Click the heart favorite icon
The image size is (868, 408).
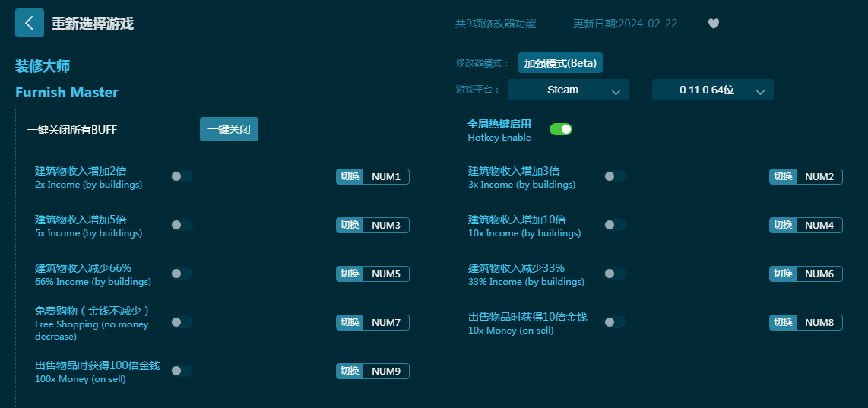(x=713, y=24)
